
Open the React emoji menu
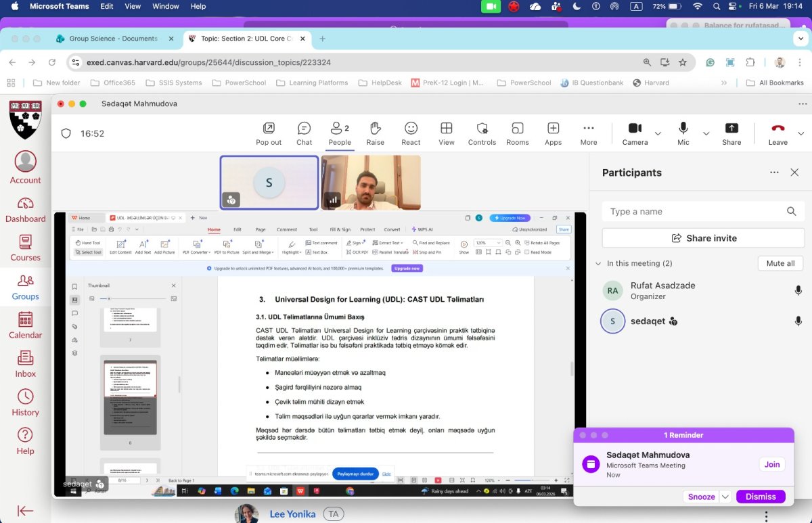coord(411,133)
